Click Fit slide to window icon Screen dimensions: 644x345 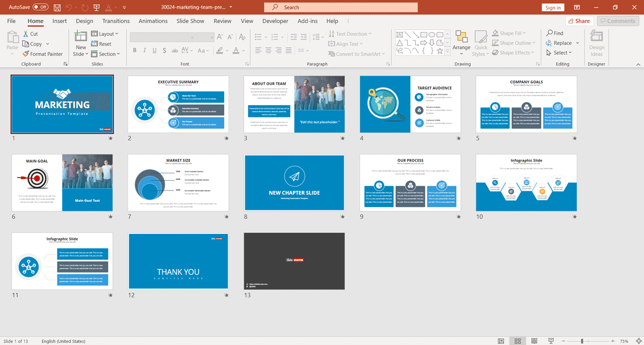click(x=638, y=341)
